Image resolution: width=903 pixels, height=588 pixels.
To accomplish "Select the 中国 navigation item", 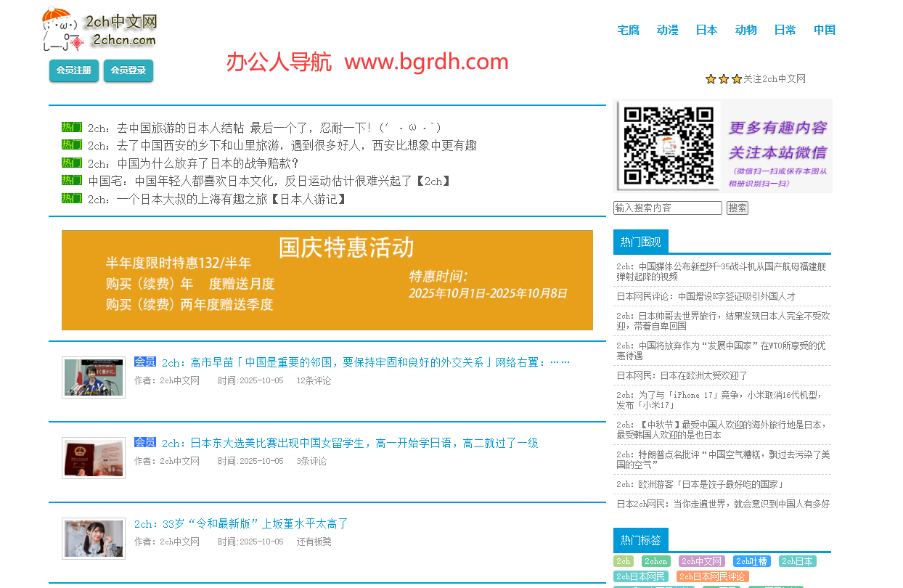I will click(x=824, y=30).
